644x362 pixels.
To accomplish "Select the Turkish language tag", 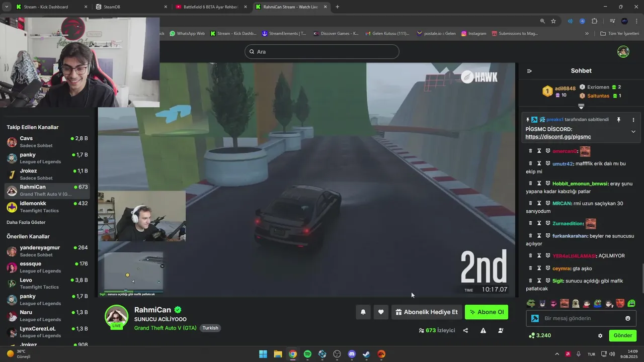I will pos(210,328).
